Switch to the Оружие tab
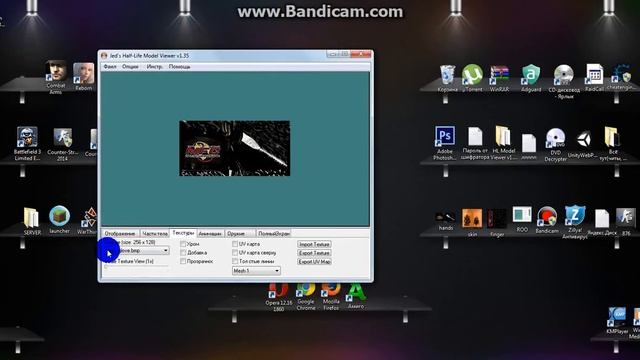This screenshot has width=640, height=360. tap(240, 233)
